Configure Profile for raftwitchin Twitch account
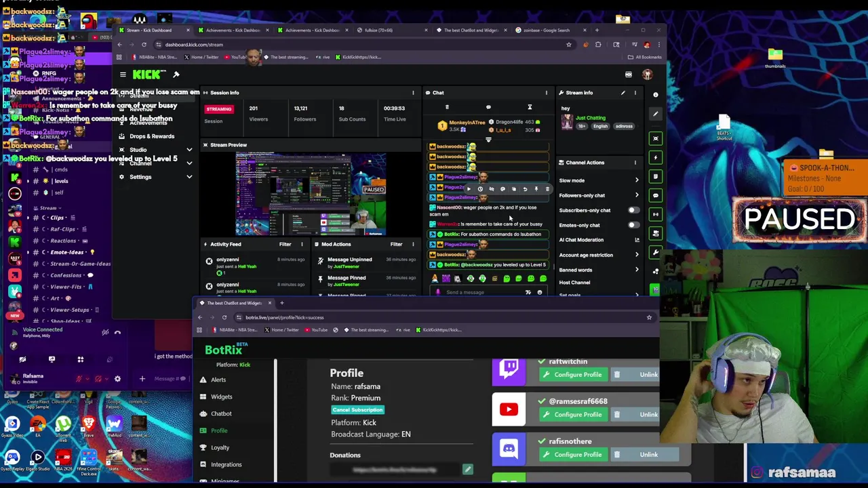This screenshot has width=868, height=488. pyautogui.click(x=572, y=374)
